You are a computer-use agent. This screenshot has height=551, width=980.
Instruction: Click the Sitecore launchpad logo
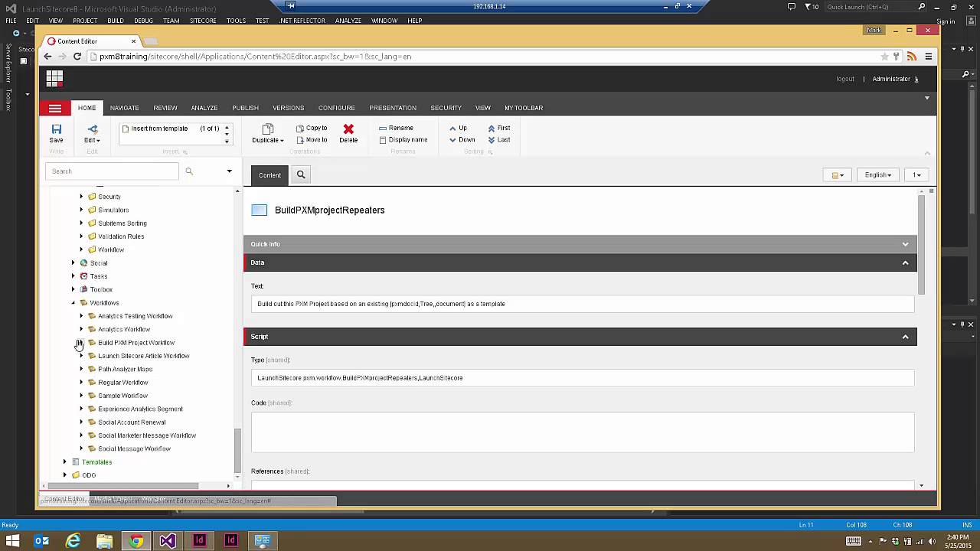click(54, 78)
